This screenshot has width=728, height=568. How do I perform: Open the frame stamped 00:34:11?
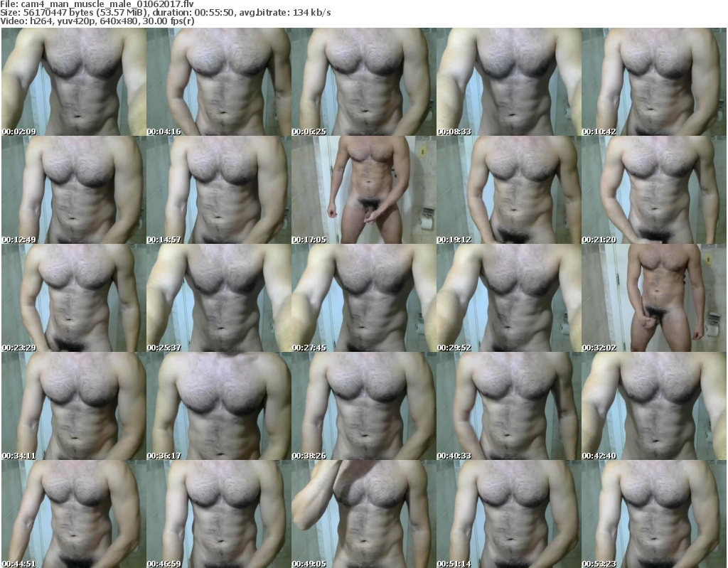[74, 407]
